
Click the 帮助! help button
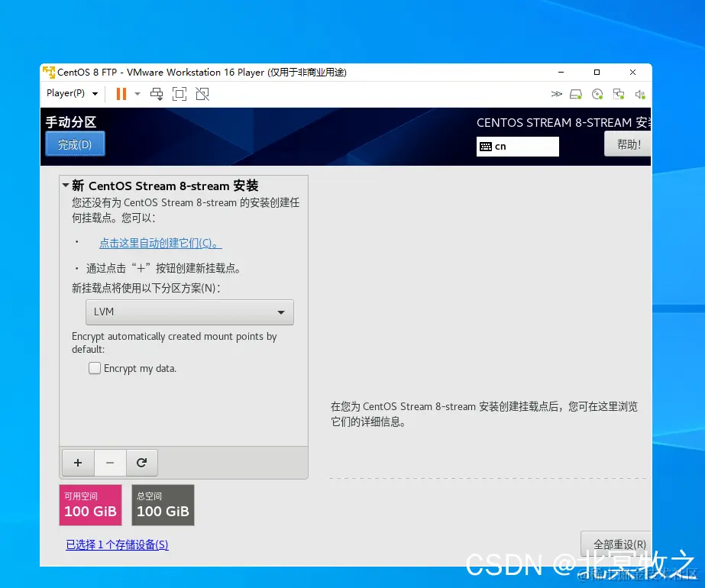click(628, 144)
